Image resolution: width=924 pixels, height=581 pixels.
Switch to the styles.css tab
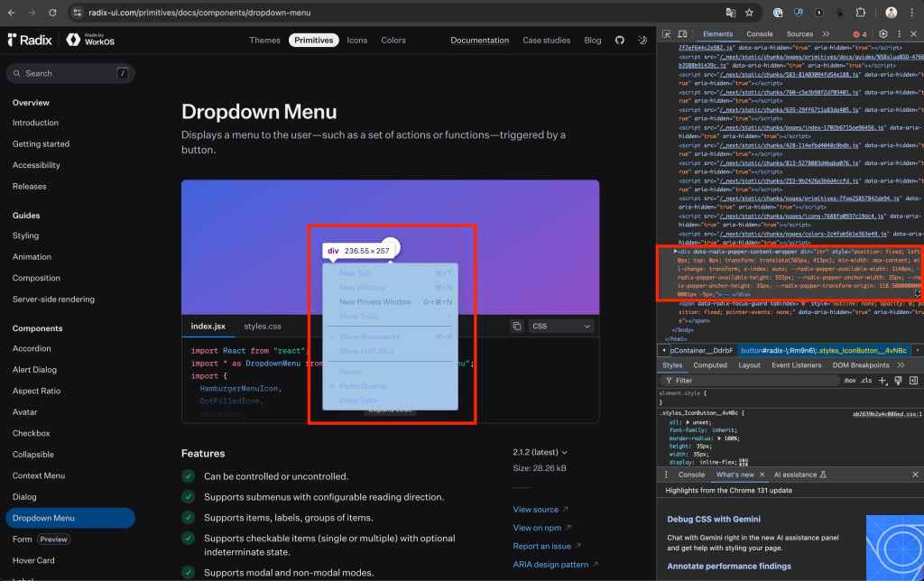tap(263, 326)
